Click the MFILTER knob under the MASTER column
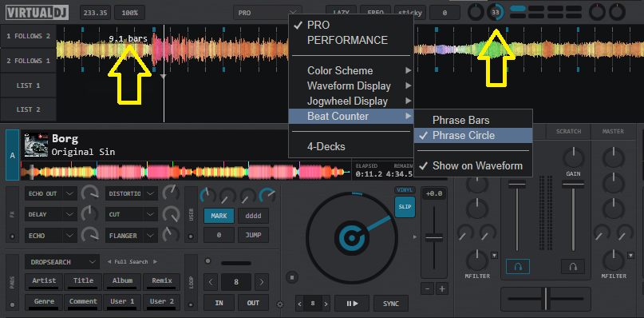Viewport: 644px width, 318px height. pyautogui.click(x=614, y=260)
